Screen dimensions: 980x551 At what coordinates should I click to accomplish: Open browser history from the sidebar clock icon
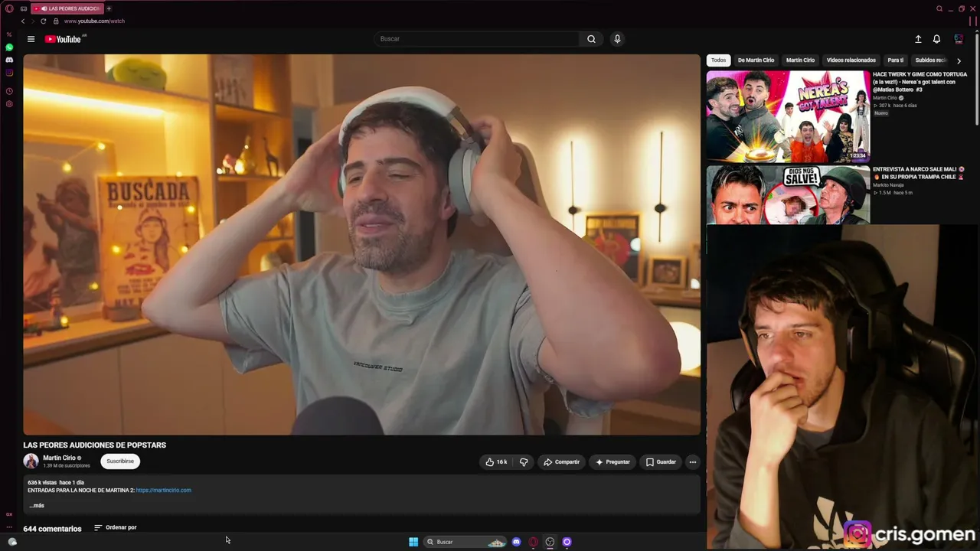coord(9,91)
